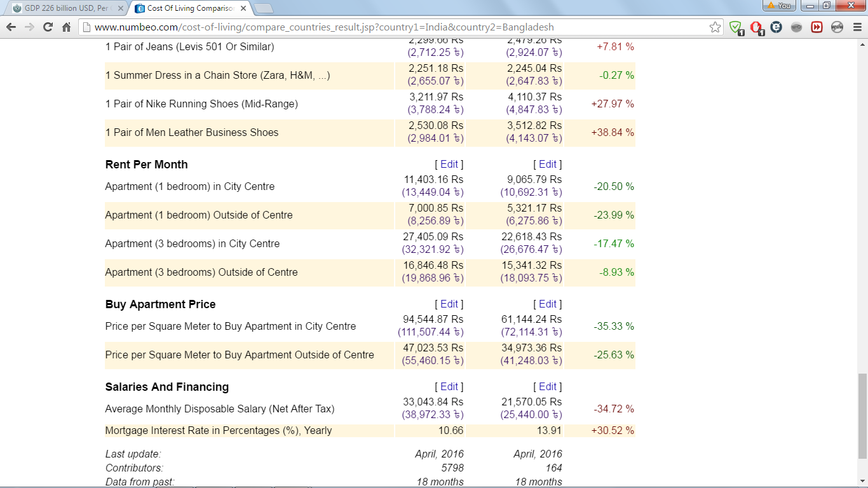This screenshot has width=868, height=488.
Task: Edit India's Salaries And Financing values
Action: [x=449, y=386]
